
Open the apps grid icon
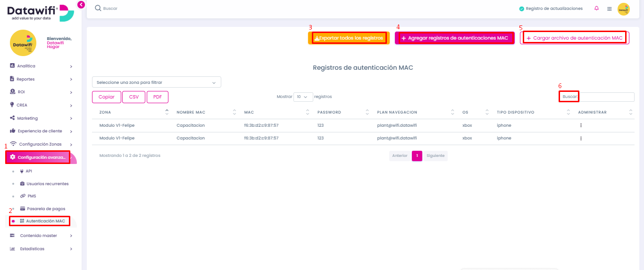pos(609,8)
